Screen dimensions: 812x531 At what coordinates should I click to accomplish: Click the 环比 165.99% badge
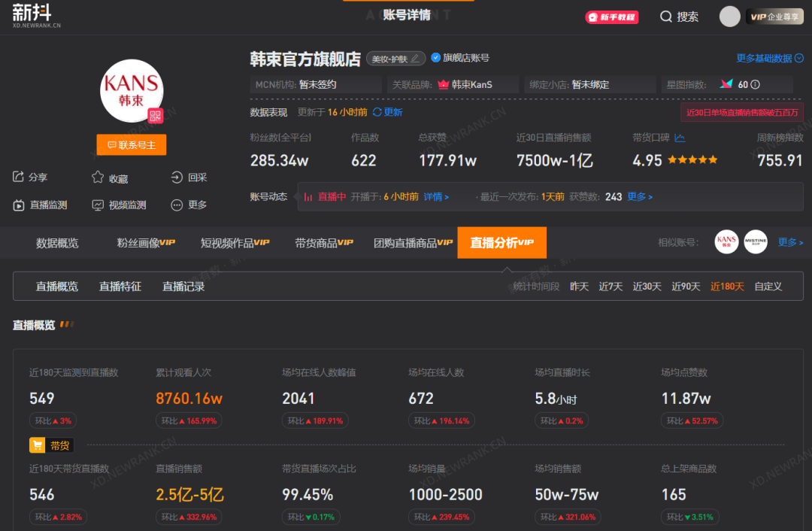pyautogui.click(x=189, y=420)
